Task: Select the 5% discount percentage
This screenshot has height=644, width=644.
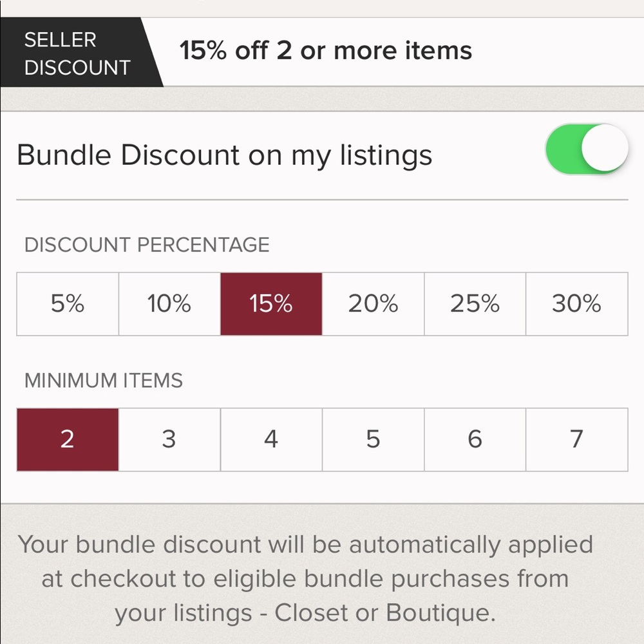Action: pyautogui.click(x=67, y=304)
